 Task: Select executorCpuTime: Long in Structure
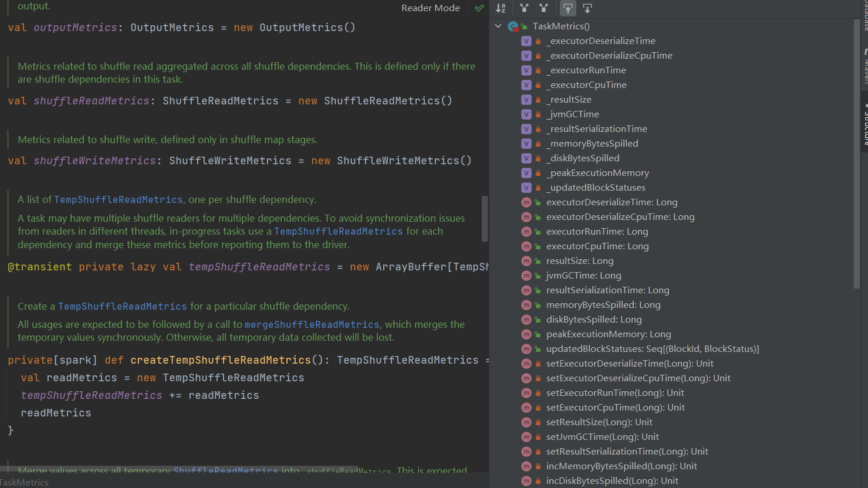coord(597,246)
